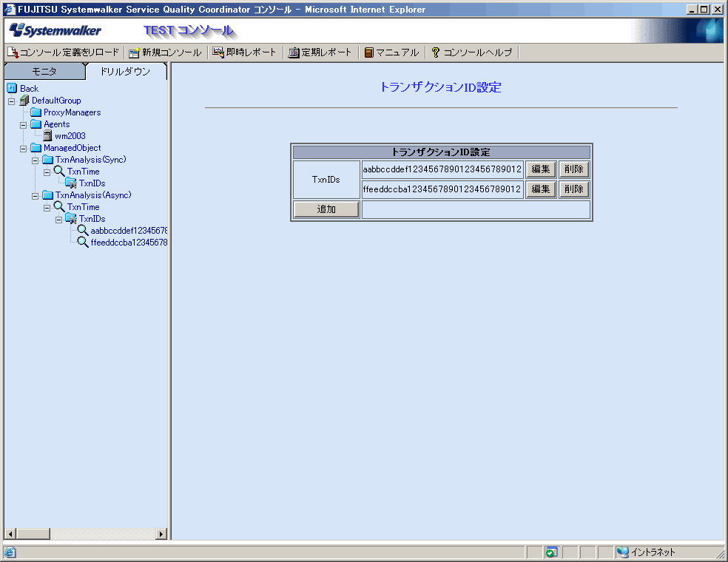This screenshot has height=562, width=728.
Task: Select the ProxyManagers tree label
Action: tap(72, 112)
